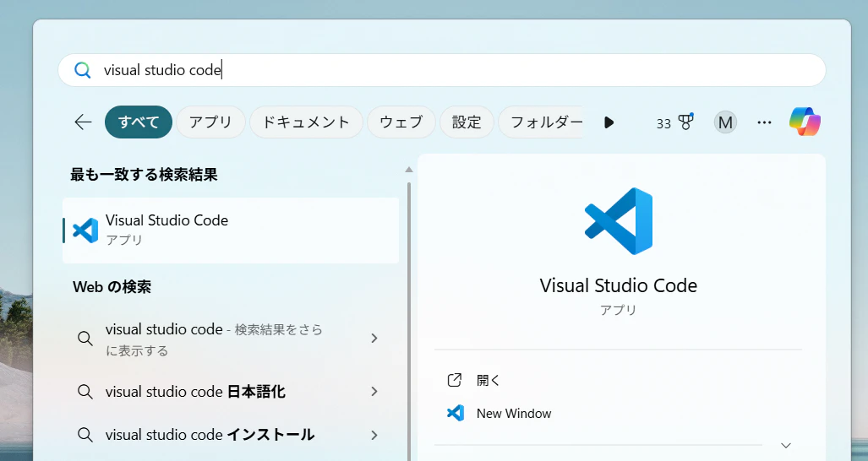Click the search text input field
The width and height of the screenshot is (868, 461).
tap(442, 70)
